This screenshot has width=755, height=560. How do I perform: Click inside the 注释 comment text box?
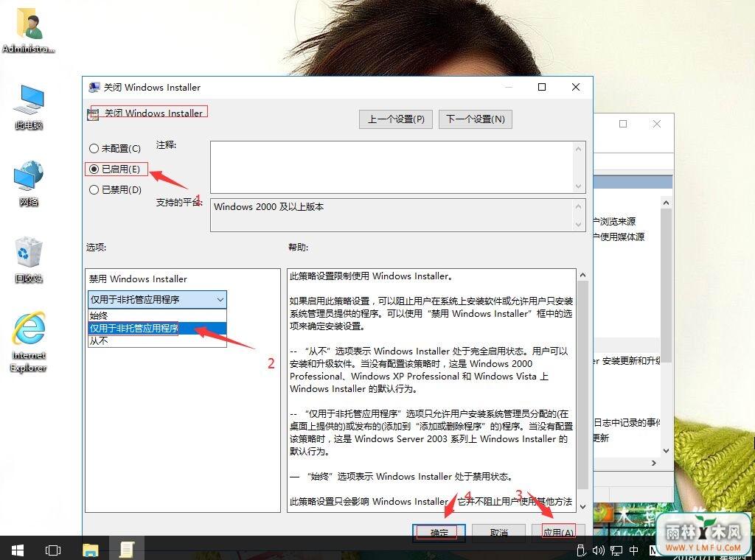tap(392, 167)
